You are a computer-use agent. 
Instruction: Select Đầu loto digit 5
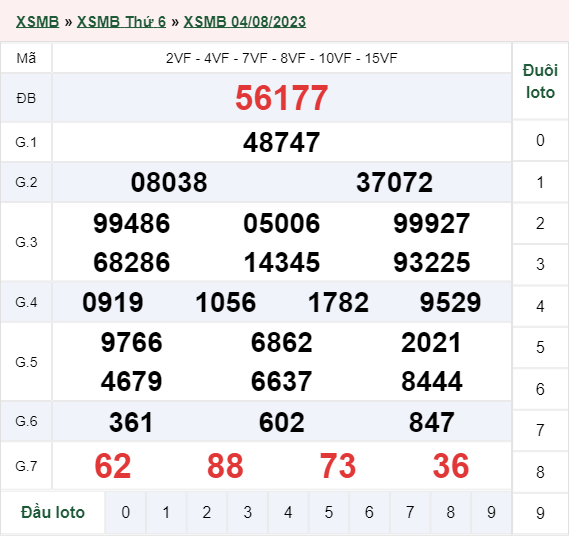point(329,512)
